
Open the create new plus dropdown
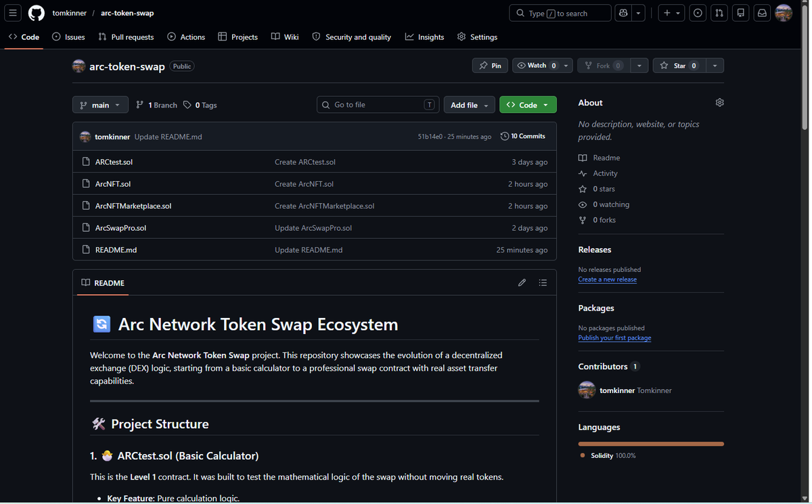(x=671, y=13)
